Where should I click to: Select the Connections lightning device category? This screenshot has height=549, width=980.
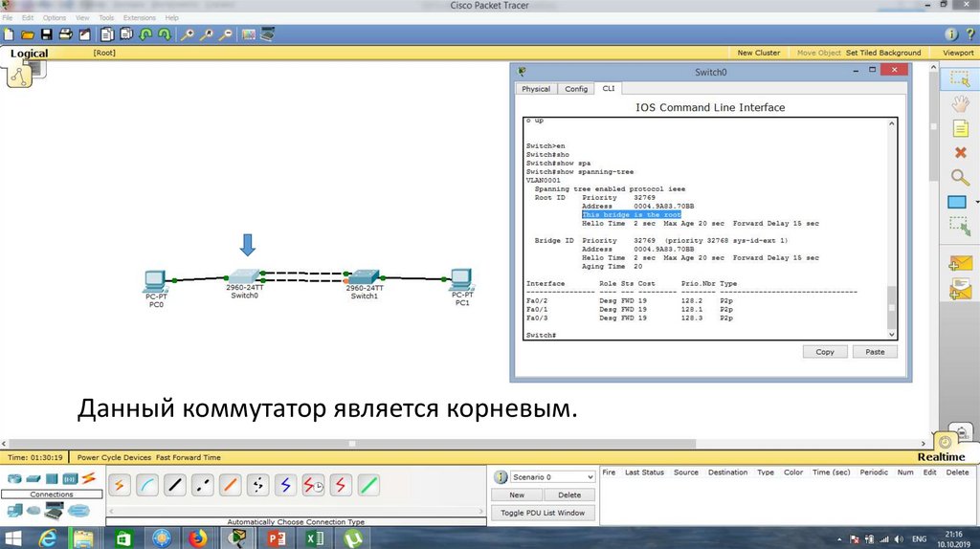coord(89,478)
